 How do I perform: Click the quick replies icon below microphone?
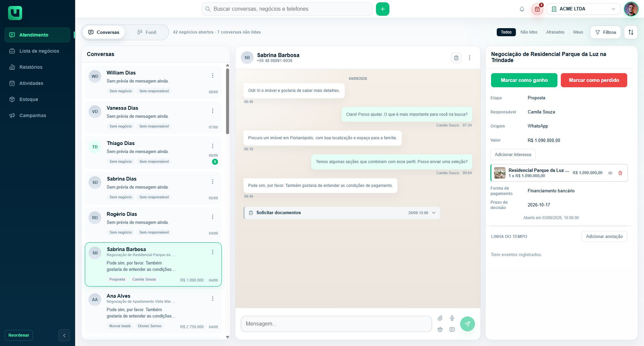tap(452, 329)
